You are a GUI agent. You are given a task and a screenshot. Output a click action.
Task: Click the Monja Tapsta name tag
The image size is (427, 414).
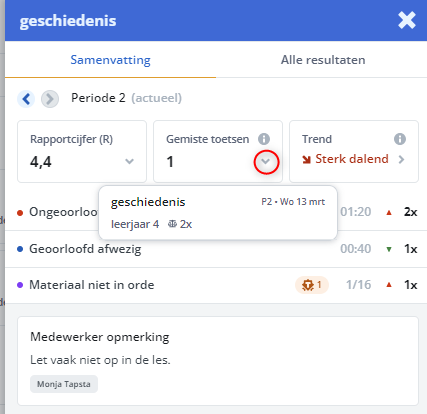[x=64, y=384]
